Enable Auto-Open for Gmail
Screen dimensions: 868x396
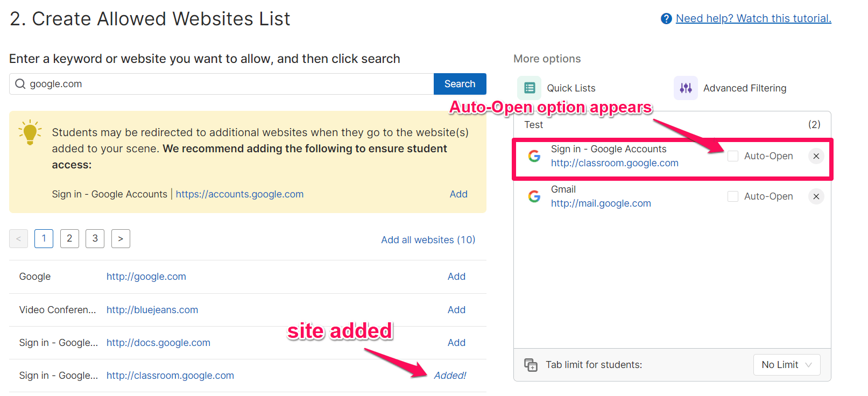click(x=733, y=196)
